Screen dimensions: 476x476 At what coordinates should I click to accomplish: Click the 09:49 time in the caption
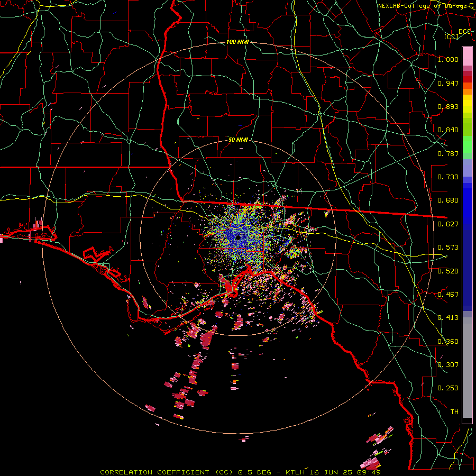point(368,472)
